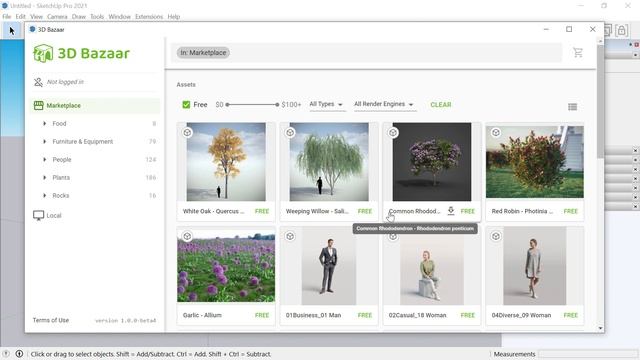Click 3D cube badge on 04Diverse_09 Woman card
The image size is (640, 360).
496,236
